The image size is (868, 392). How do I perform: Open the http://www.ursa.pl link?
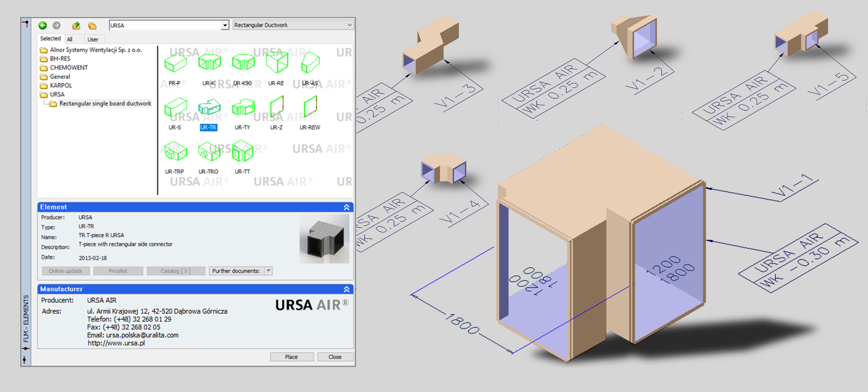116,343
